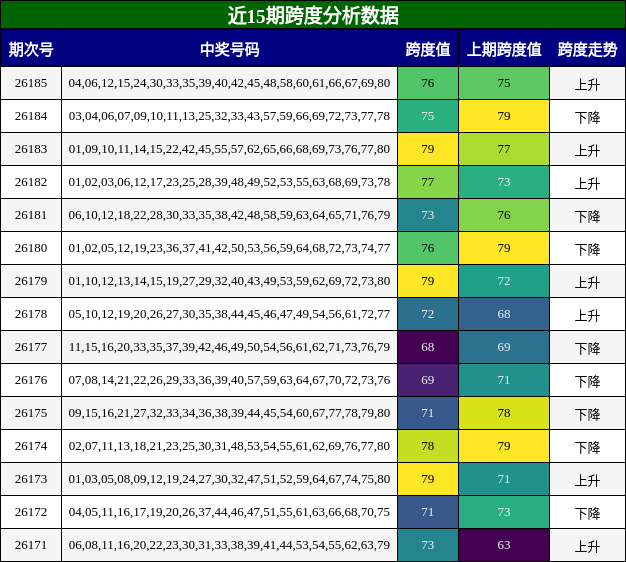626x562 pixels.
Task: Select period number 26176
Action: click(31, 380)
